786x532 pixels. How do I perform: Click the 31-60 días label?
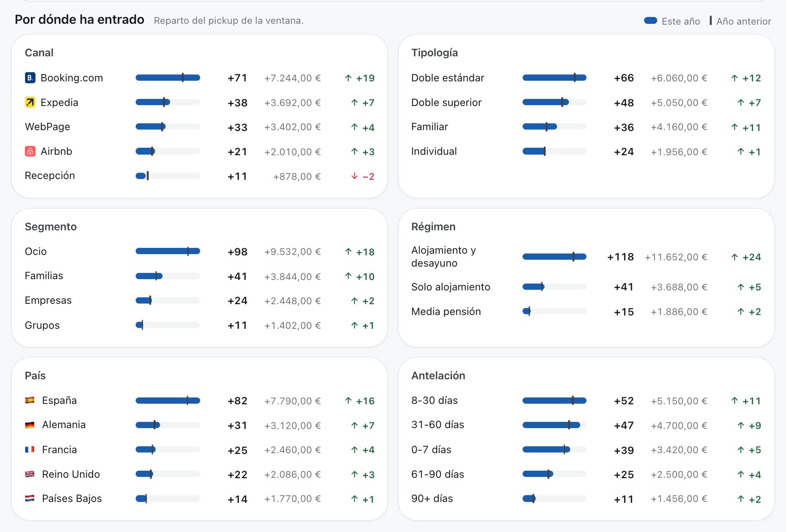(437, 425)
